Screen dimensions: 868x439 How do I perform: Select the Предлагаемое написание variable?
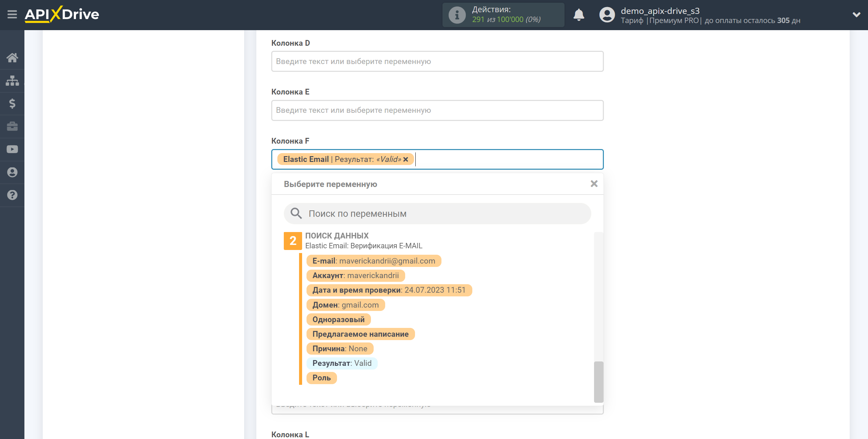tap(360, 334)
